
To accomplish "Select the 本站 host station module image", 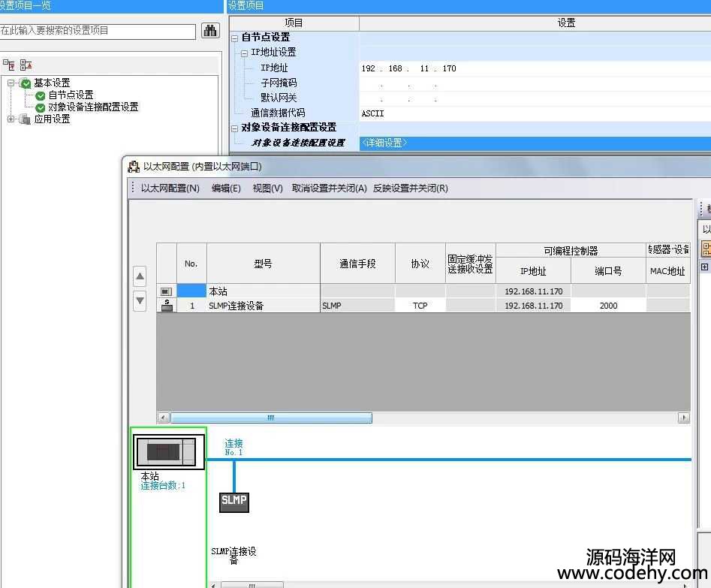I will pos(169,452).
